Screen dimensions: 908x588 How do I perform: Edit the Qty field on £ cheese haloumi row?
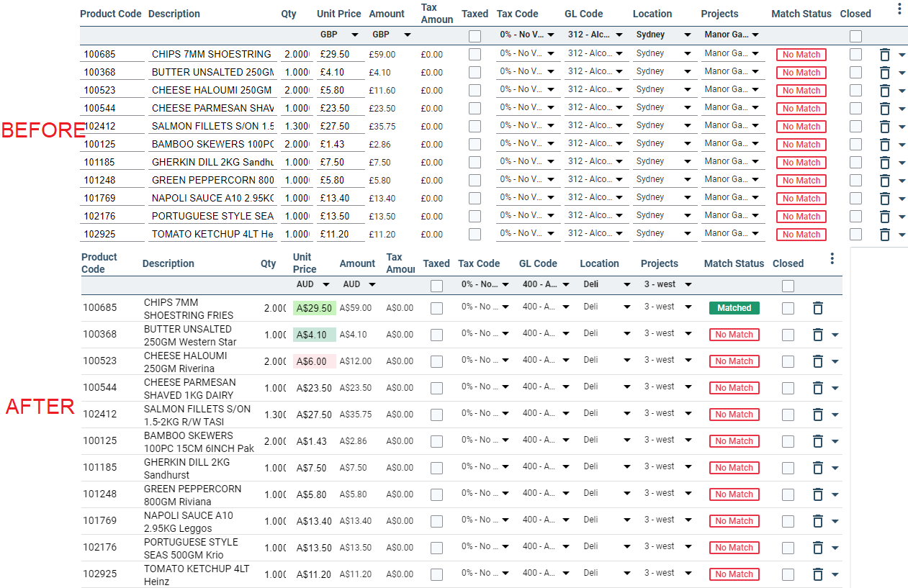(x=297, y=90)
